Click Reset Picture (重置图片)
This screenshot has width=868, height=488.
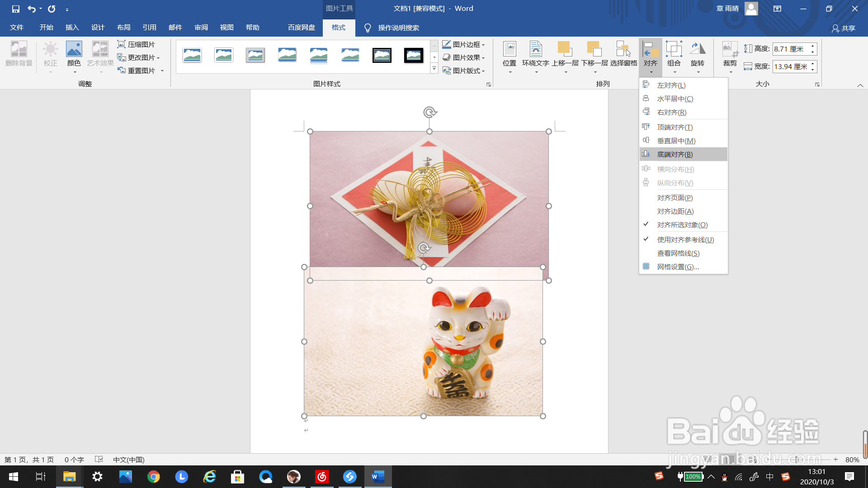pos(136,70)
